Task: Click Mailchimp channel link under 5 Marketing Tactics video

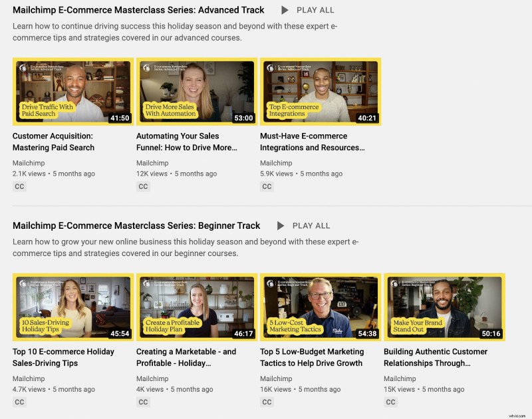Action: 275,378
